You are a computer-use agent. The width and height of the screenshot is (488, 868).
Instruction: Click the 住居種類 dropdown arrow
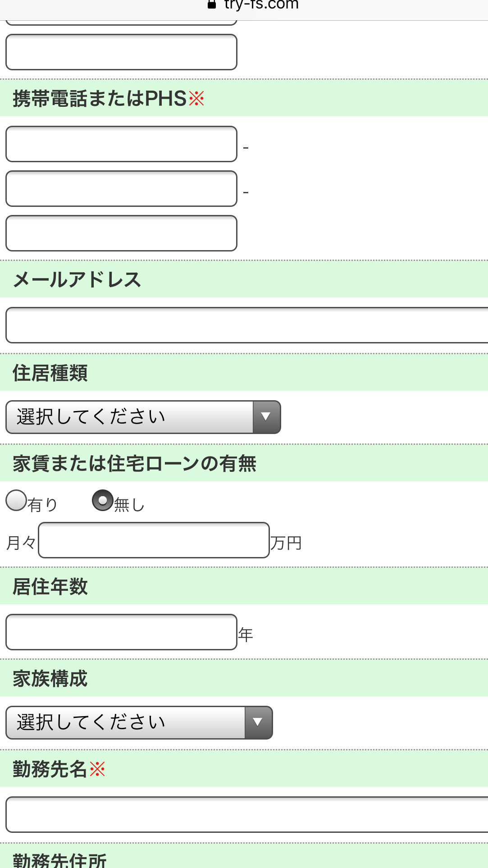click(x=266, y=417)
